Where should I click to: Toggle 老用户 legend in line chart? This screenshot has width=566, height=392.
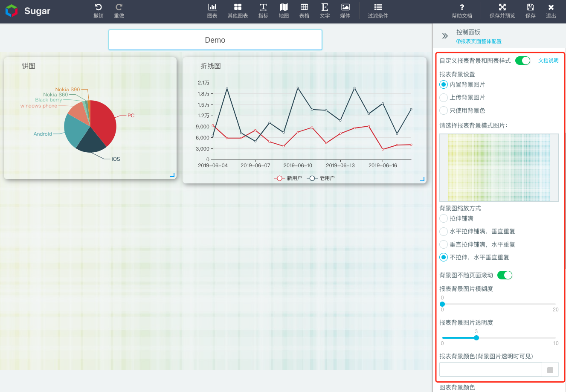[321, 178]
